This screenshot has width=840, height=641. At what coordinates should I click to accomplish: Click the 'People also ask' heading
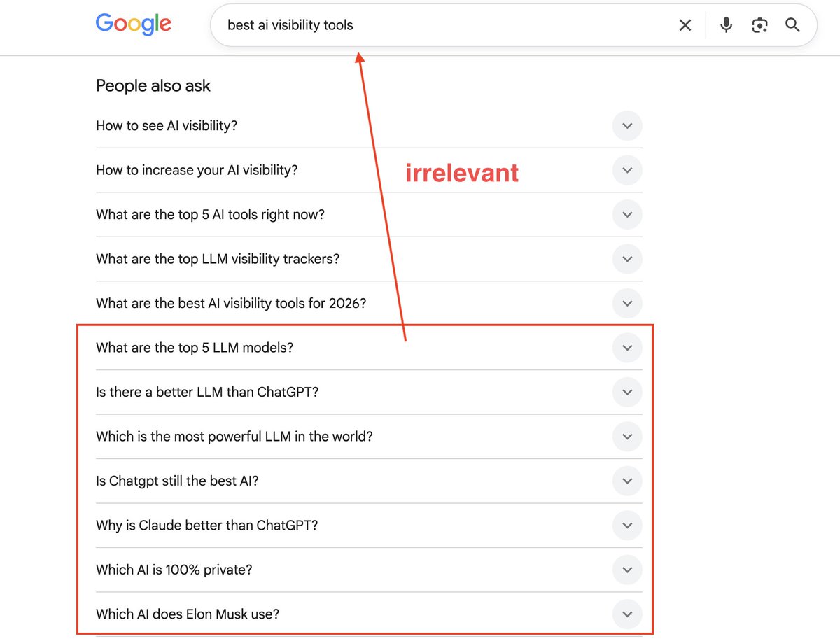(153, 86)
